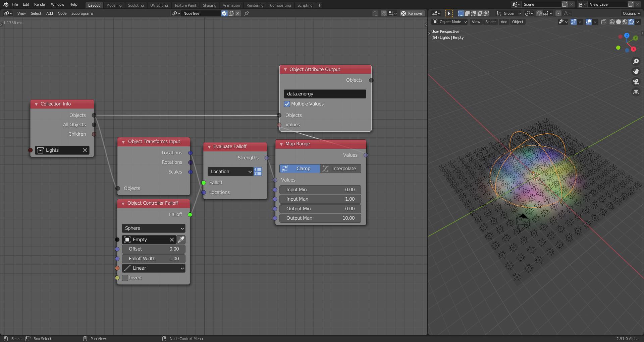Click the new node tree copy icon
644x342 pixels.
click(x=231, y=13)
